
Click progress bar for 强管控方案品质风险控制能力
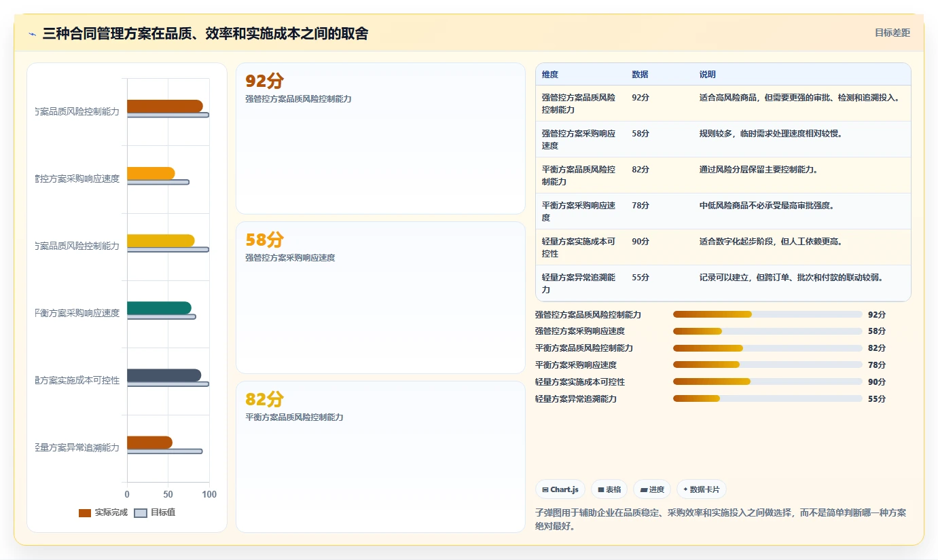tap(768, 314)
